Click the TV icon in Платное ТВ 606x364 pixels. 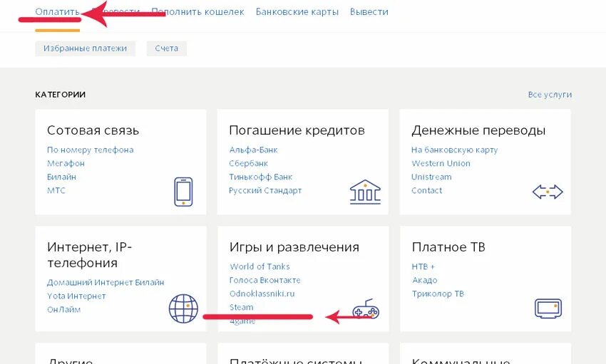coord(548,308)
